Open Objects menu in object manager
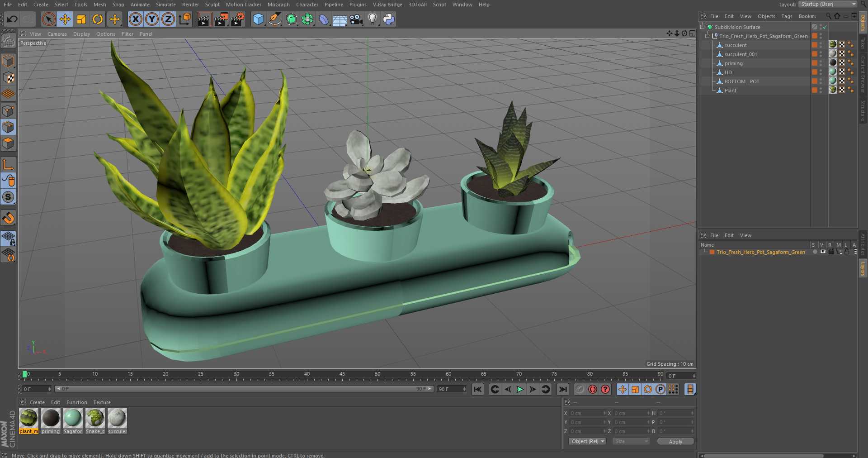 pos(766,16)
